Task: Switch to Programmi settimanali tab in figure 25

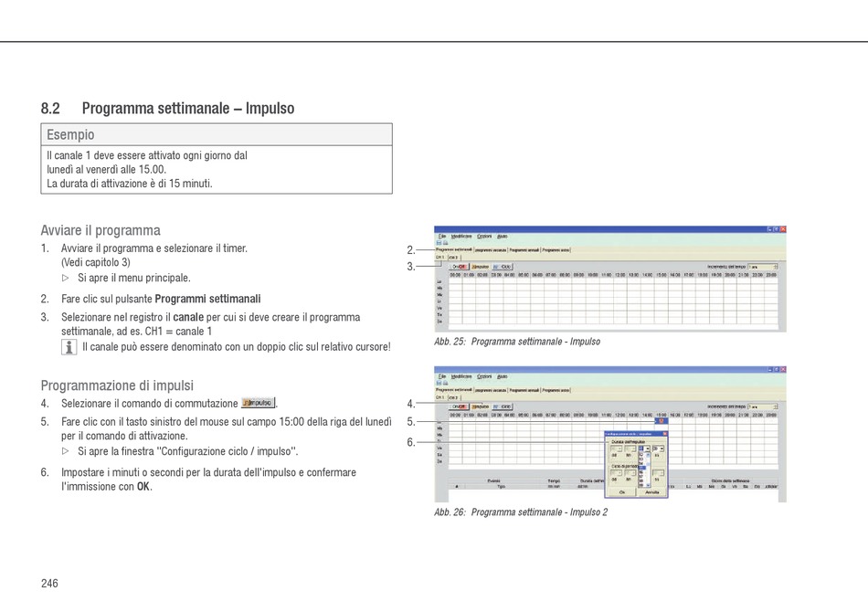Action: pos(454,249)
